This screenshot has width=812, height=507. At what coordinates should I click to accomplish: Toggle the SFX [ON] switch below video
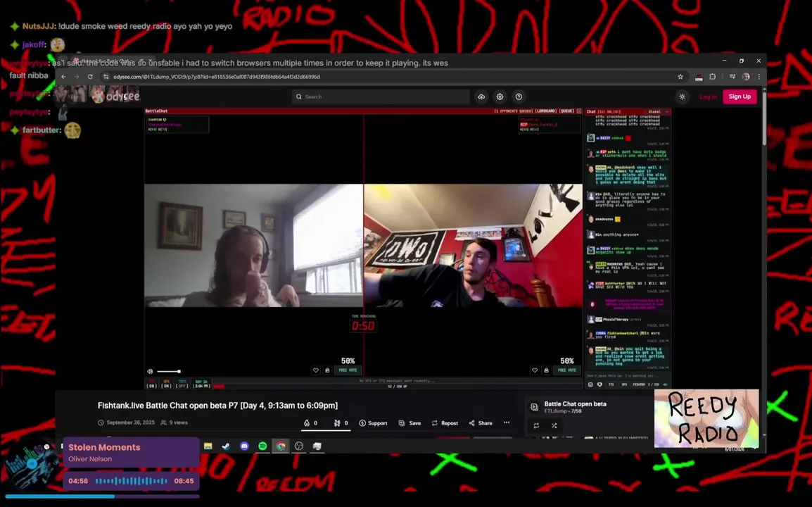[166, 384]
